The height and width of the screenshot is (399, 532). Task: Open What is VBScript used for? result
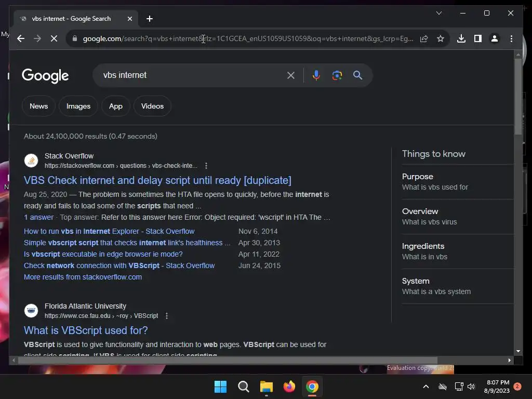pos(86,330)
